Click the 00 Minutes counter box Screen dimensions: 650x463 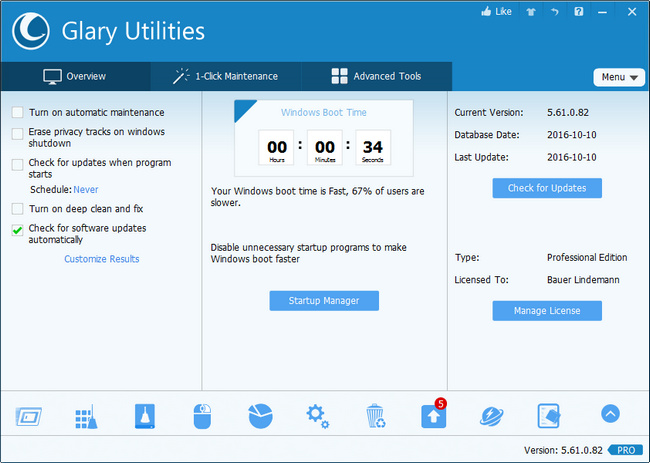tap(325, 148)
